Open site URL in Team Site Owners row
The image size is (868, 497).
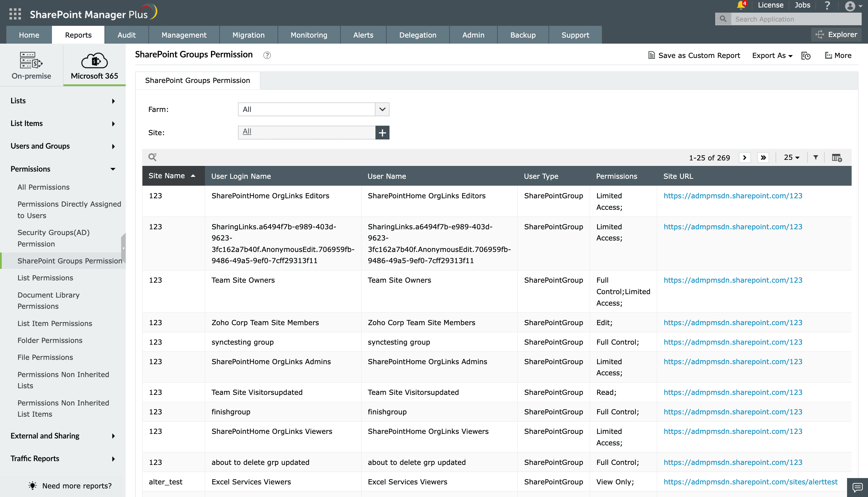(733, 280)
